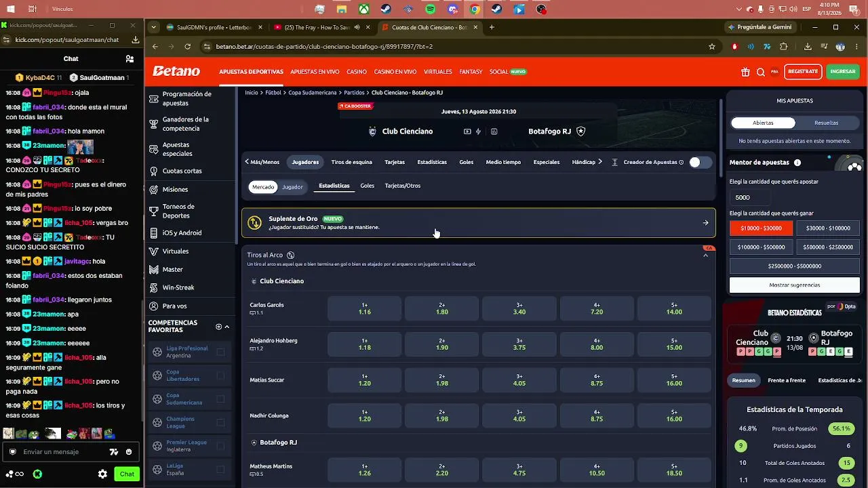Collapse the Tiros al Arco section
868x488 pixels.
(705, 256)
